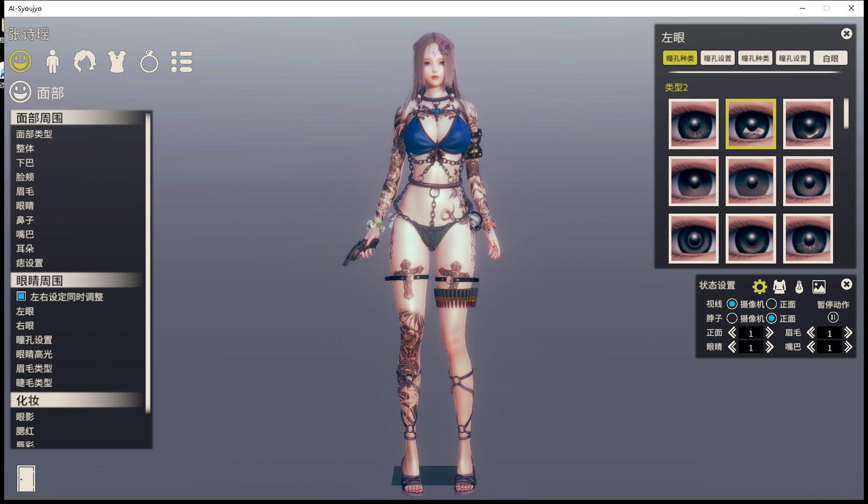Click the eye panel scrollbar
The width and height of the screenshot is (868, 504).
846,113
